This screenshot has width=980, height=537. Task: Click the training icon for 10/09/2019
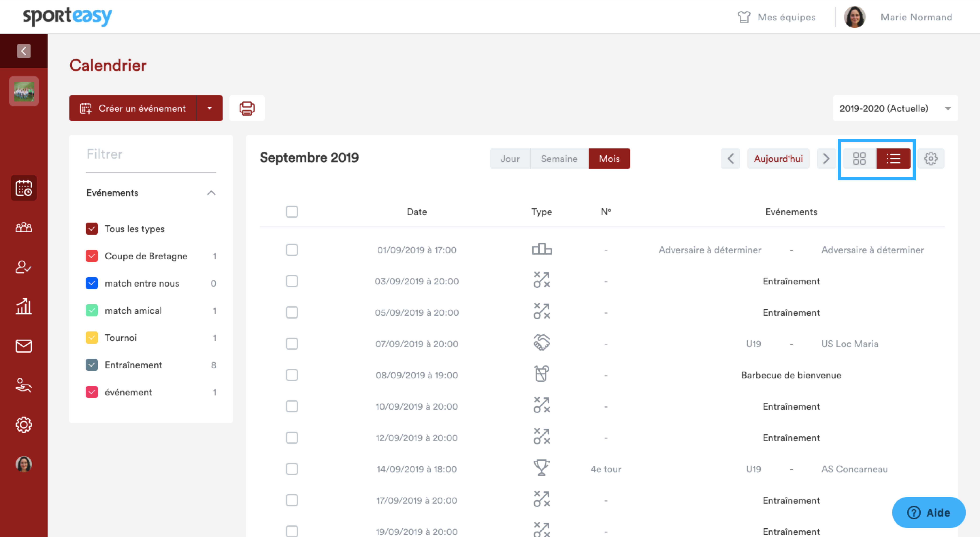(542, 405)
